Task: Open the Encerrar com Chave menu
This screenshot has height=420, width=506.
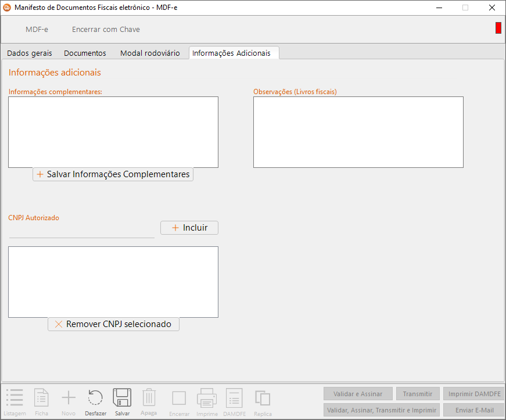Action: pyautogui.click(x=106, y=29)
